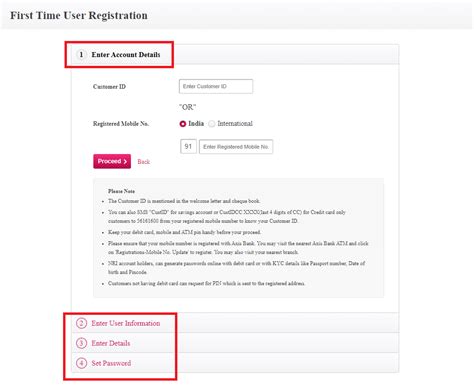Screen dimensions: 474x387
Task: Click the First Time User Registration title
Action: tap(79, 15)
